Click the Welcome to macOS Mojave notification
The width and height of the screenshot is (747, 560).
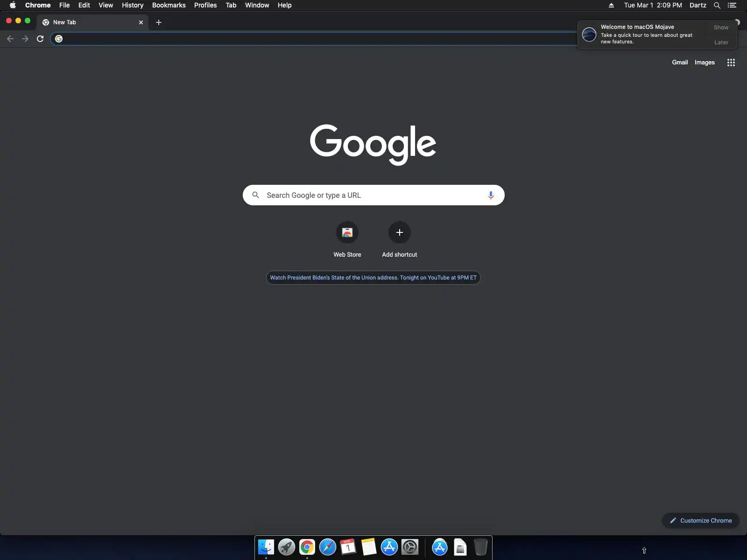[641, 35]
